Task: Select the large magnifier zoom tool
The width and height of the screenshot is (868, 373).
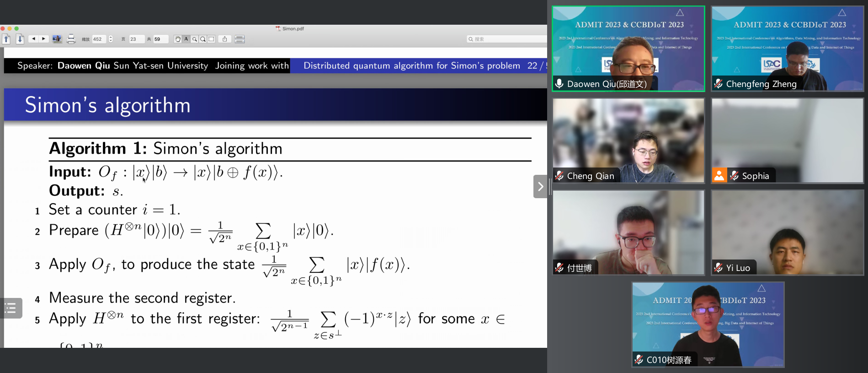Action: pyautogui.click(x=203, y=39)
